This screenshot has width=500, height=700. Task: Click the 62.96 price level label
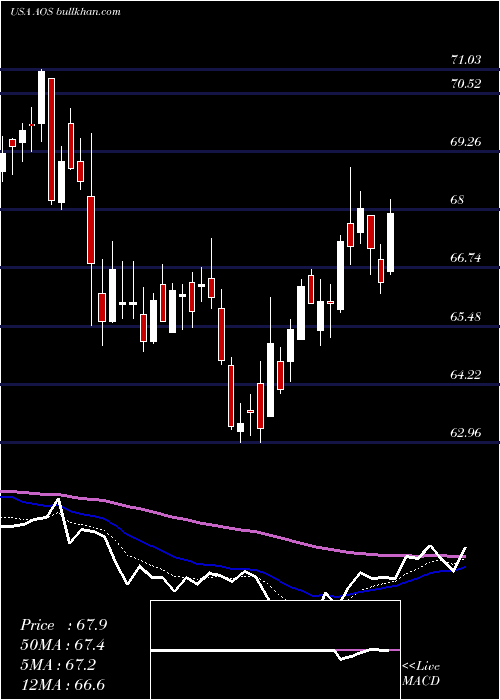pos(466,432)
